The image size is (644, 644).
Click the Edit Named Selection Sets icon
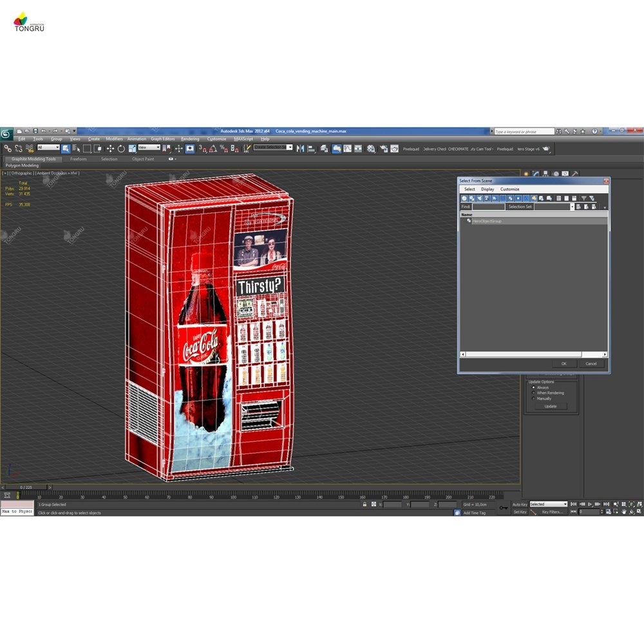point(247,149)
